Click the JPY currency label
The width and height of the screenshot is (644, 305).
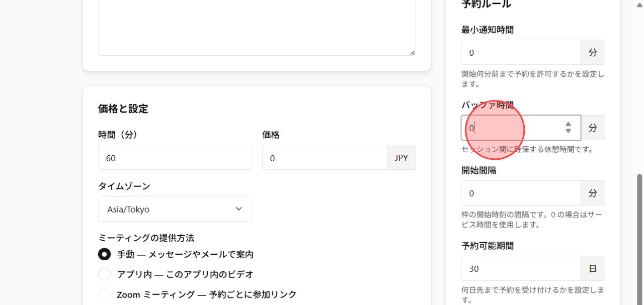click(401, 158)
